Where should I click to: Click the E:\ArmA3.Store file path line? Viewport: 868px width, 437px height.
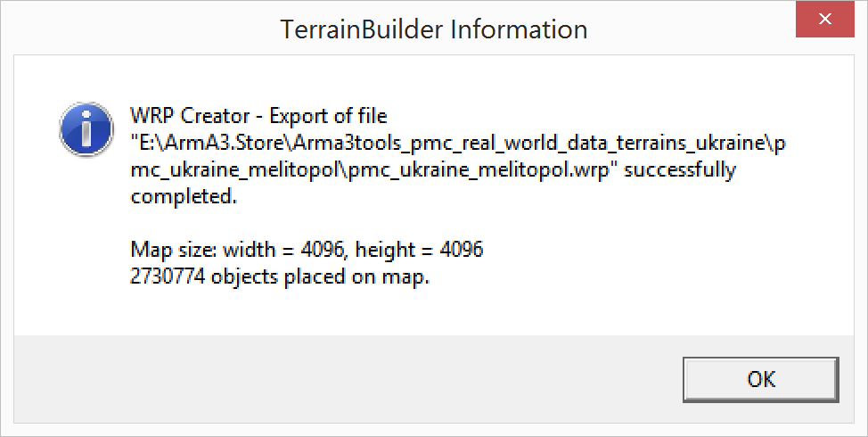[458, 143]
